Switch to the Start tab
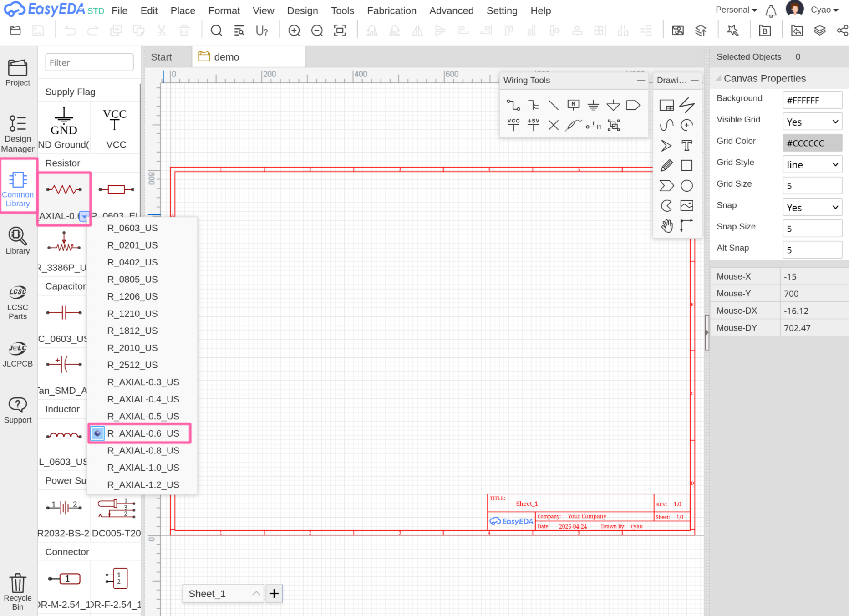The image size is (849, 616). 162,57
